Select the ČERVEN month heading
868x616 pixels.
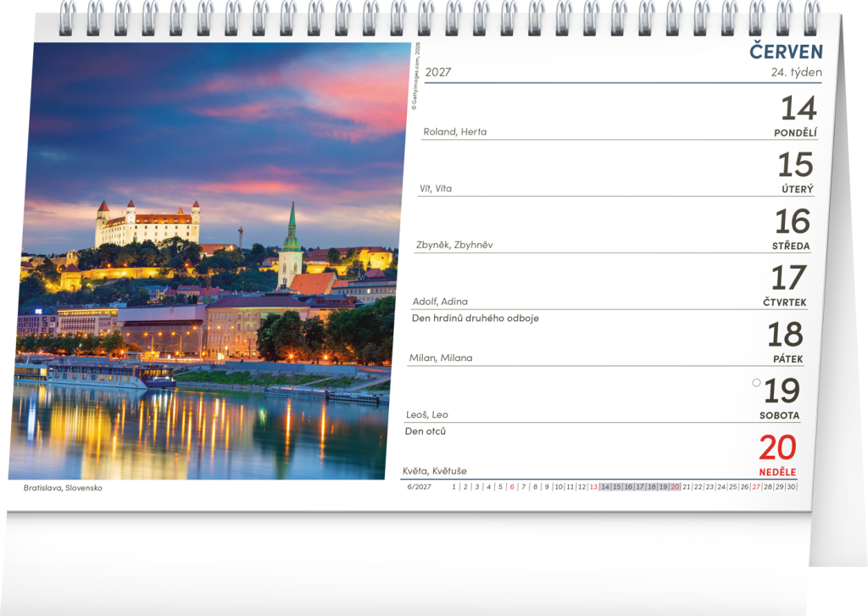[786, 52]
